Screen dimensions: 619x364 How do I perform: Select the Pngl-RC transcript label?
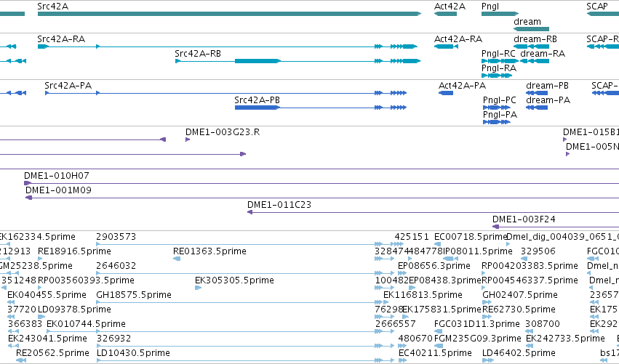pos(498,54)
